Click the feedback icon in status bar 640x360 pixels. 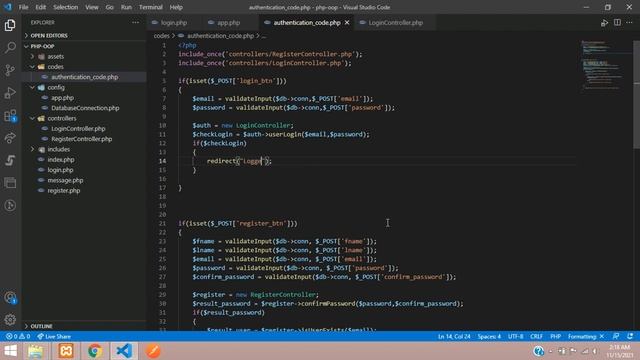point(616,336)
